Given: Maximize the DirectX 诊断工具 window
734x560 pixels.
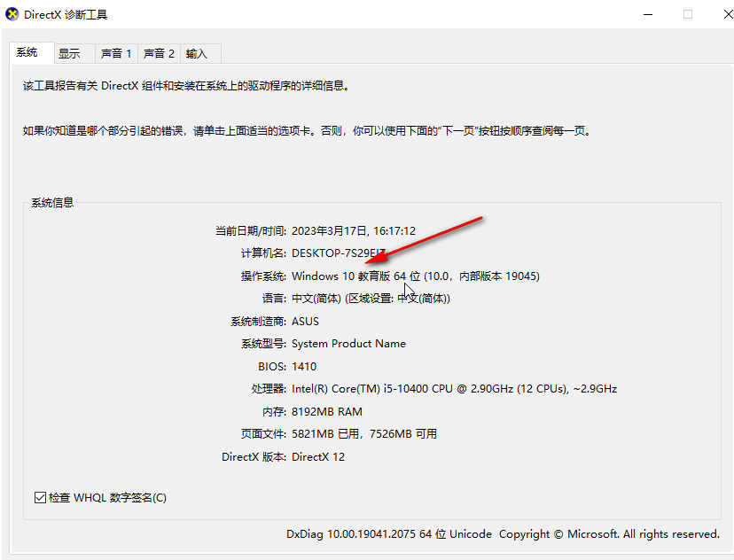Looking at the screenshot, I should point(687,14).
